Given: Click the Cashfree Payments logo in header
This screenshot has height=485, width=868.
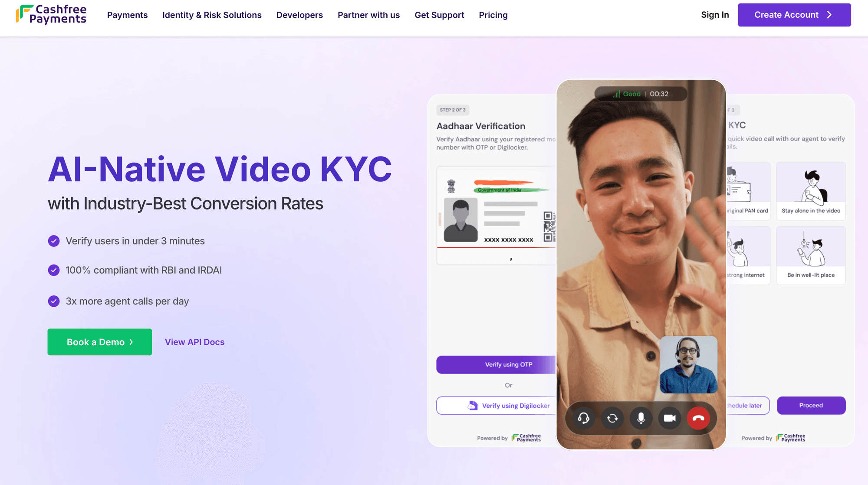Looking at the screenshot, I should (x=51, y=14).
